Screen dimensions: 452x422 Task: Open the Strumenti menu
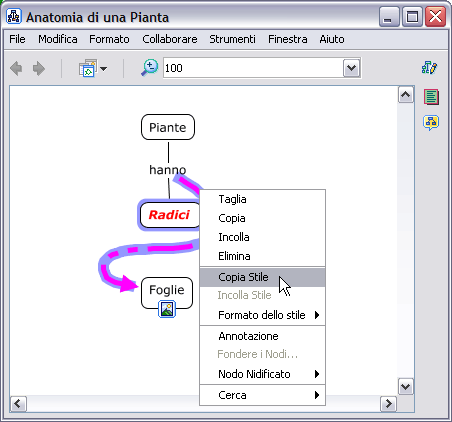point(232,39)
